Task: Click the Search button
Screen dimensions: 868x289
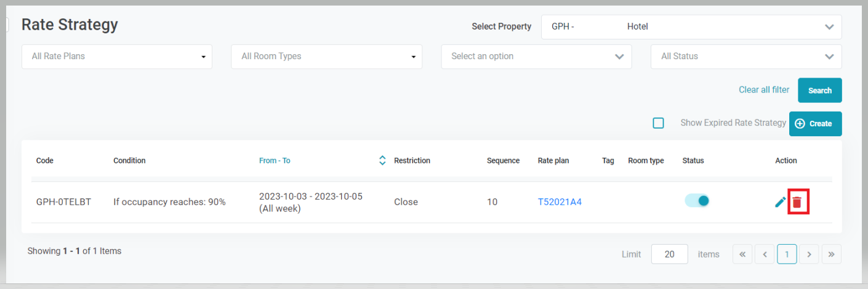Action: point(819,91)
